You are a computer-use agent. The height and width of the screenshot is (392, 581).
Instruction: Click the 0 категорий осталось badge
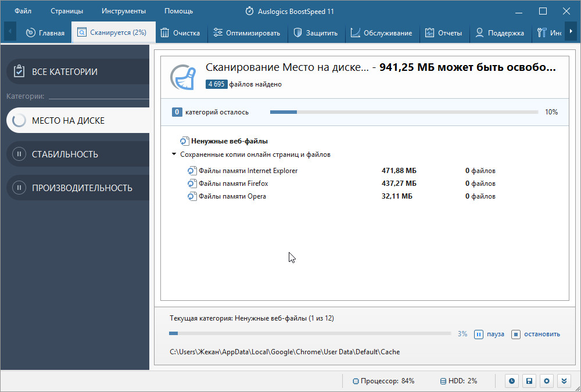pyautogui.click(x=177, y=112)
